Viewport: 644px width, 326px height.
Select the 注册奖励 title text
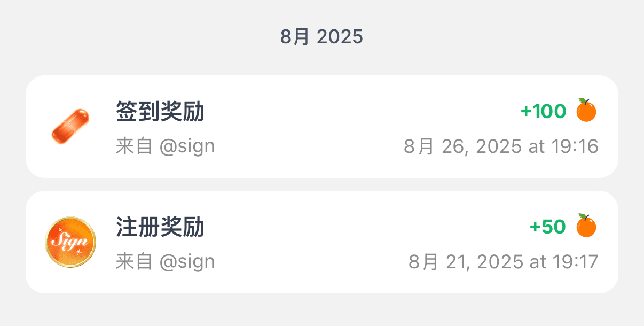160,227
